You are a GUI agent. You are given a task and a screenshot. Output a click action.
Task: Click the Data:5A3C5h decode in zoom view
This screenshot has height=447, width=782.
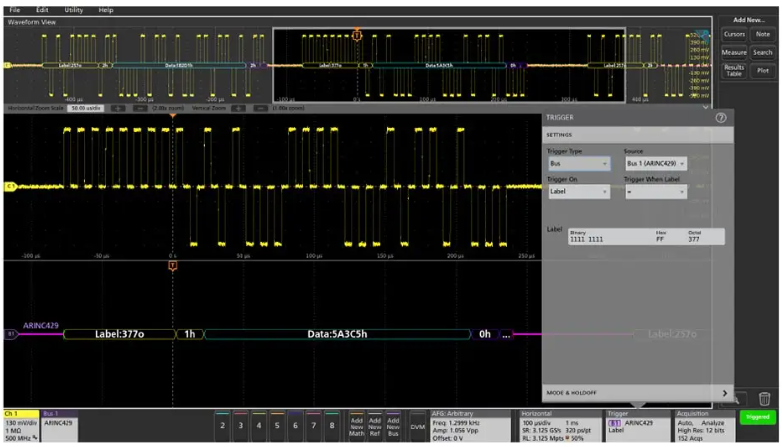[337, 334]
